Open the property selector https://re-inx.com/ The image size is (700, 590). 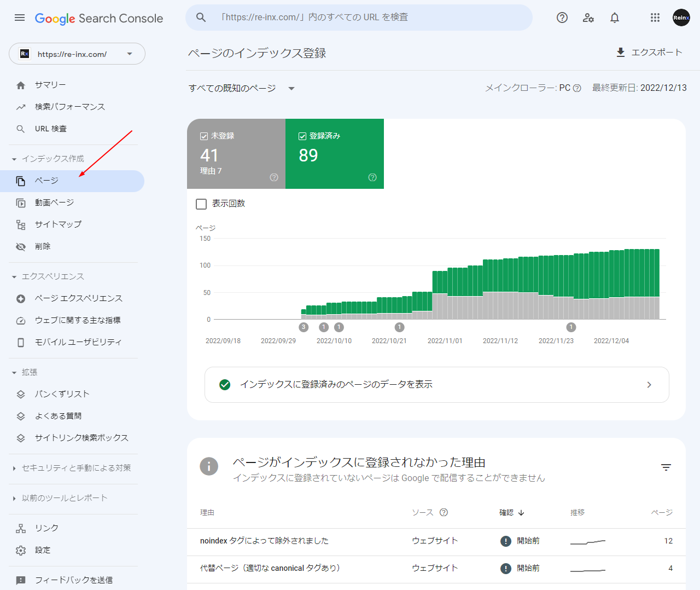click(77, 54)
